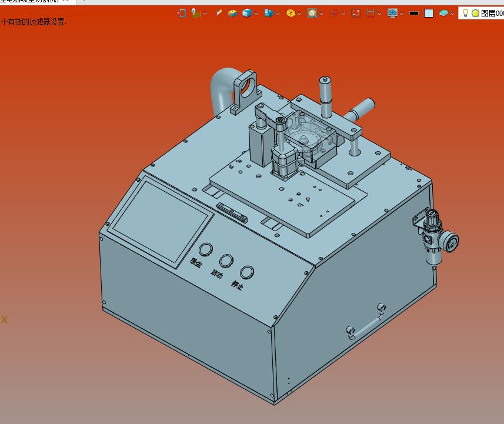The image size is (504, 424).
Task: Click the black line color swatch
Action: click(x=414, y=13)
